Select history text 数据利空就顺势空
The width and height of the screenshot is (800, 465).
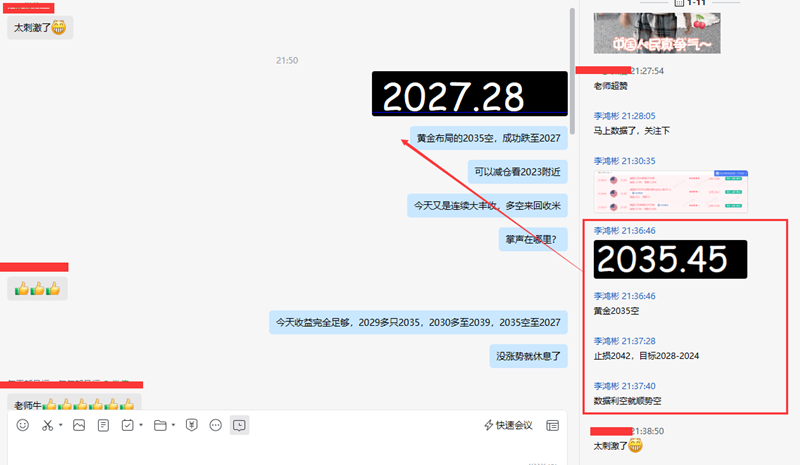tap(628, 401)
